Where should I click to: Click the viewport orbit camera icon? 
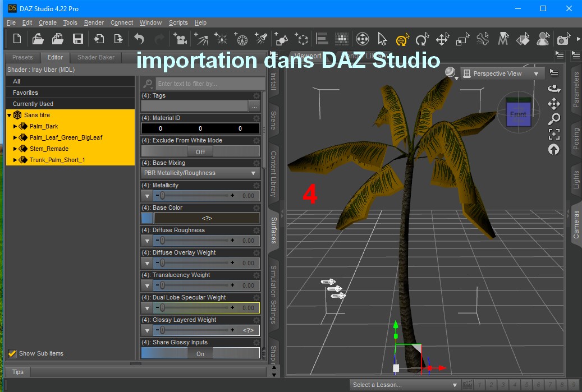tap(554, 89)
